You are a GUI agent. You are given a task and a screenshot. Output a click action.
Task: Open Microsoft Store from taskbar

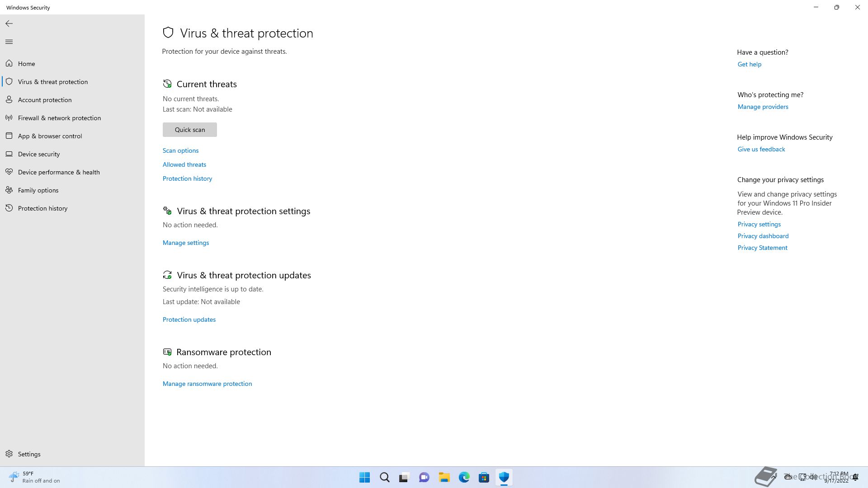coord(484,477)
